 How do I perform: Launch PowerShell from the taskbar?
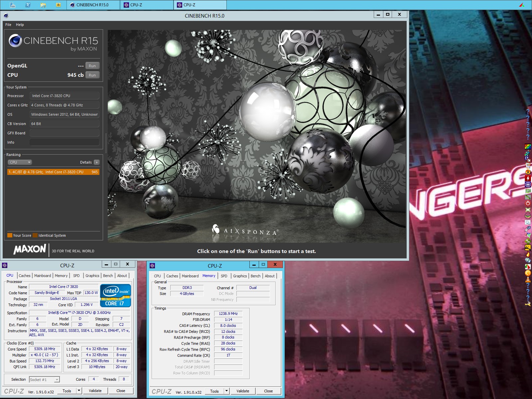pos(28,5)
